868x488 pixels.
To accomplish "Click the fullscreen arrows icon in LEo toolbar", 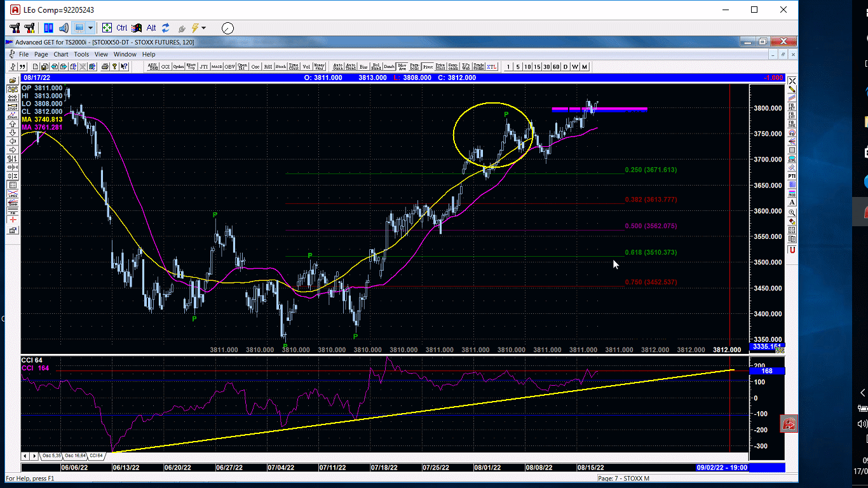I will pos(107,28).
